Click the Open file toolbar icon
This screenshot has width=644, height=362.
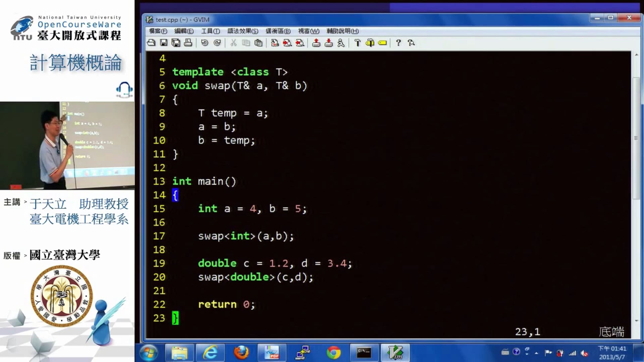[151, 43]
